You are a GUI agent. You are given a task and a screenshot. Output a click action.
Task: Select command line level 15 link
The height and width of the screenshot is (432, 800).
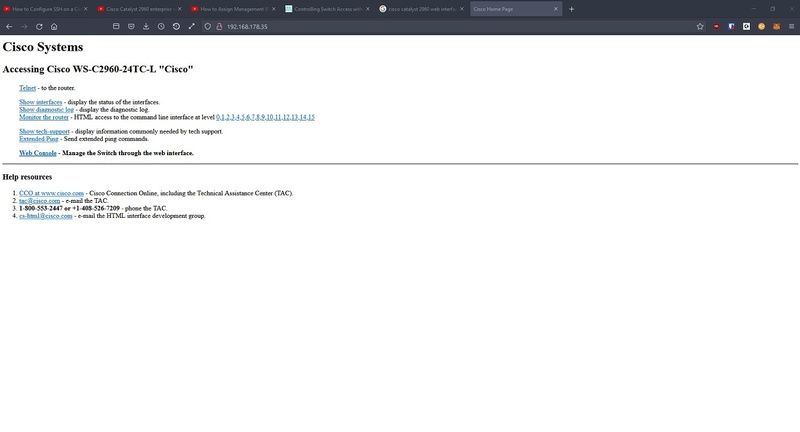click(x=311, y=117)
